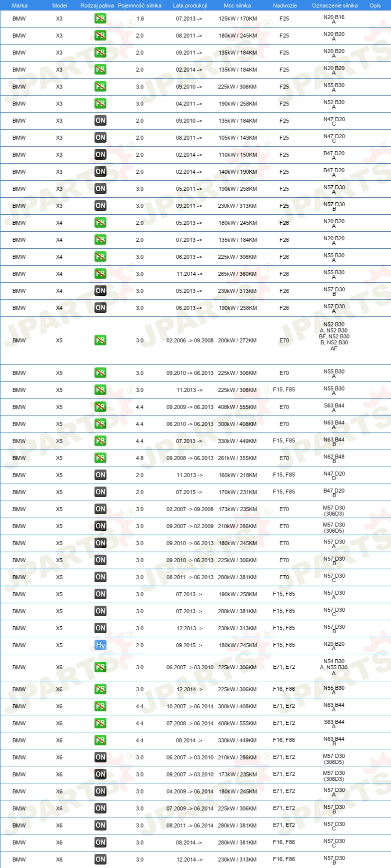The width and height of the screenshot is (391, 868).
Task: Select the X5 S63 B44 408kW engine code cell
Action: [x=334, y=407]
